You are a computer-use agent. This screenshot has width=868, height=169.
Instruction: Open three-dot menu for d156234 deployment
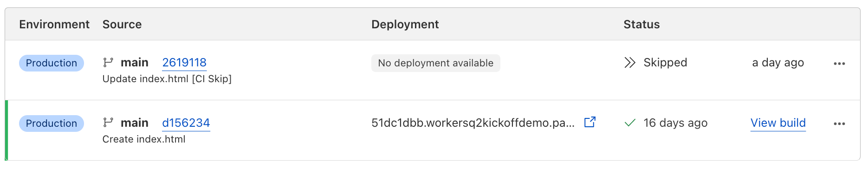[839, 124]
